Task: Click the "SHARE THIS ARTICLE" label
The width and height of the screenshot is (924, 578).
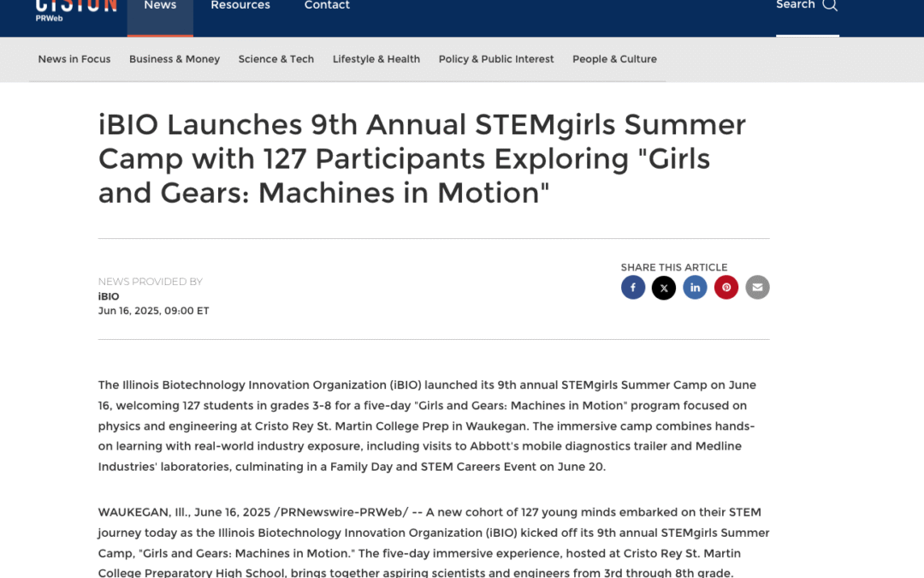Action: point(674,267)
